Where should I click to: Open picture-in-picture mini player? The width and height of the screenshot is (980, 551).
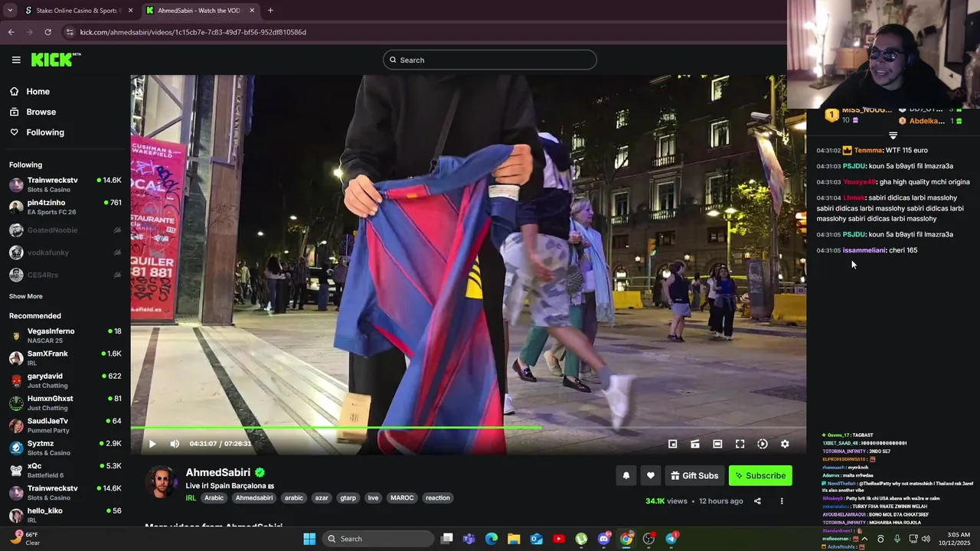[673, 444]
